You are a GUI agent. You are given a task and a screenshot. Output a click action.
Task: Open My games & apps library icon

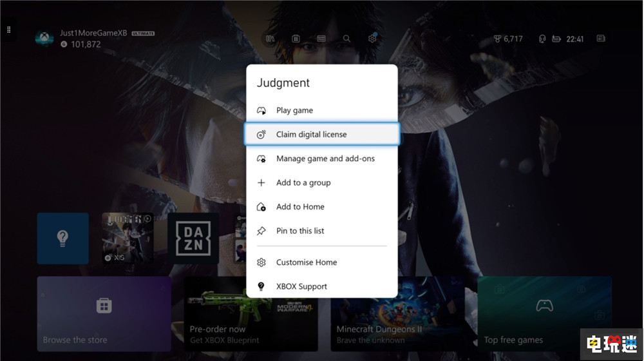[270, 39]
